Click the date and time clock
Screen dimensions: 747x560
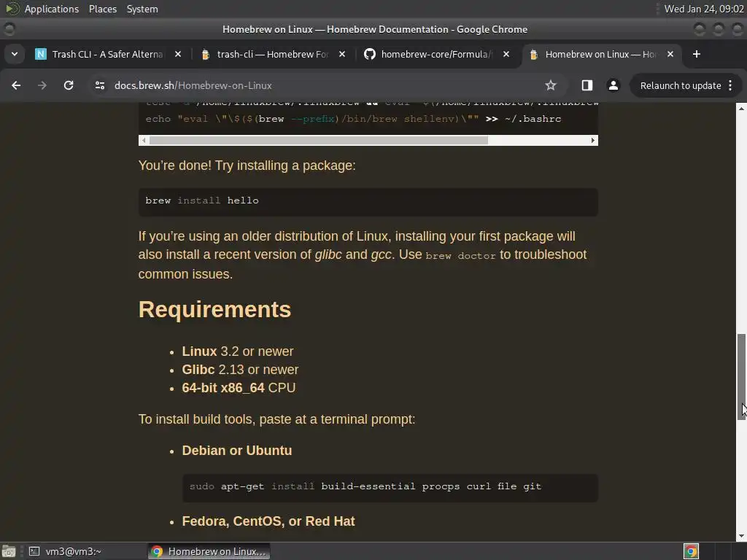tap(704, 9)
